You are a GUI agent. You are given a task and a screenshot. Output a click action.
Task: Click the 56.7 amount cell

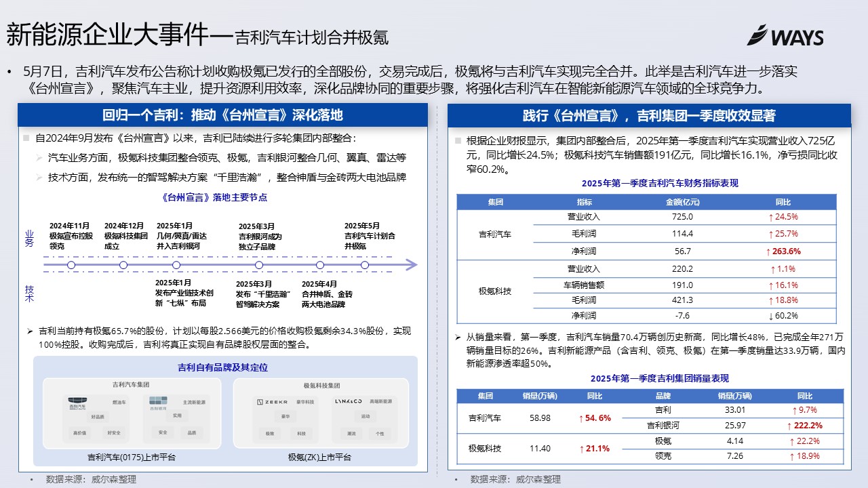pyautogui.click(x=683, y=251)
